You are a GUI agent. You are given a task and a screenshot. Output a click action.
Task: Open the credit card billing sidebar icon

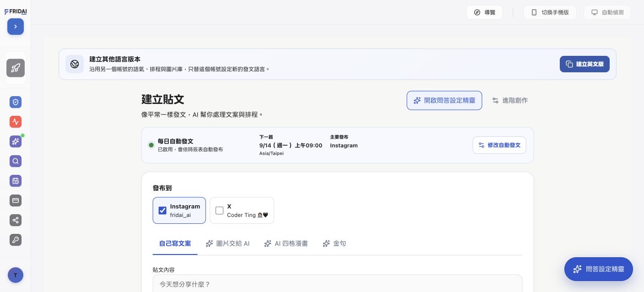click(x=16, y=200)
